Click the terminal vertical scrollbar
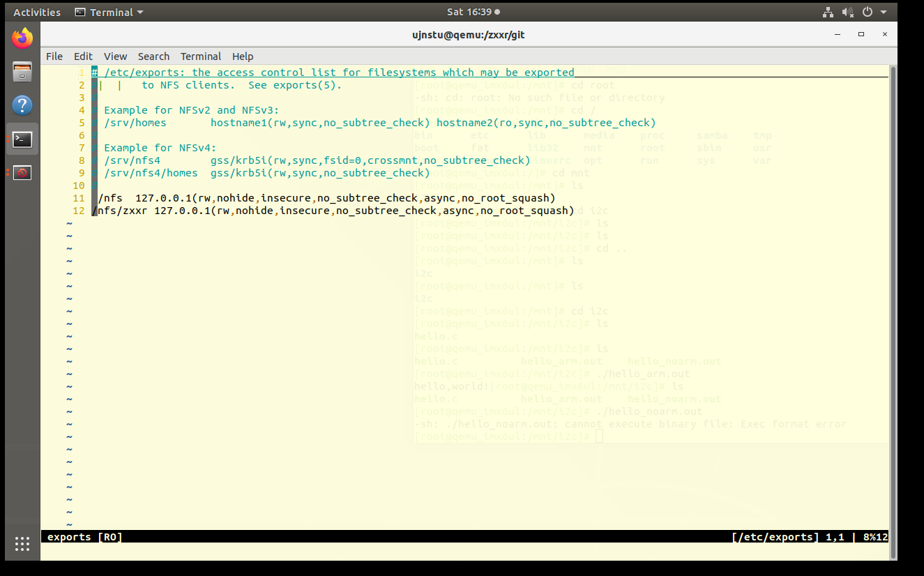 [893, 312]
